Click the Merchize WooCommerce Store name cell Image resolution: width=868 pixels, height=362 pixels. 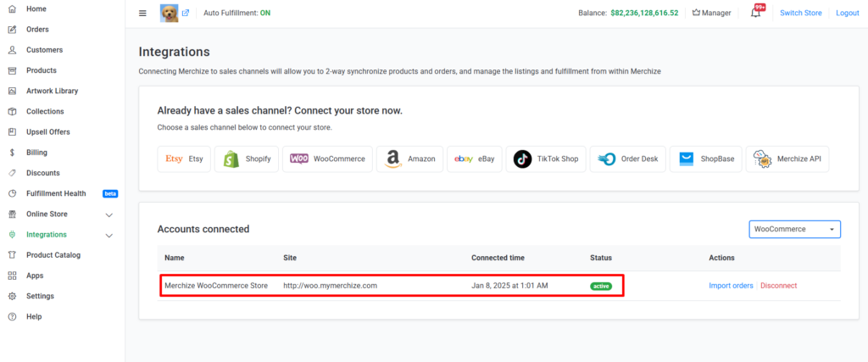[x=216, y=286]
